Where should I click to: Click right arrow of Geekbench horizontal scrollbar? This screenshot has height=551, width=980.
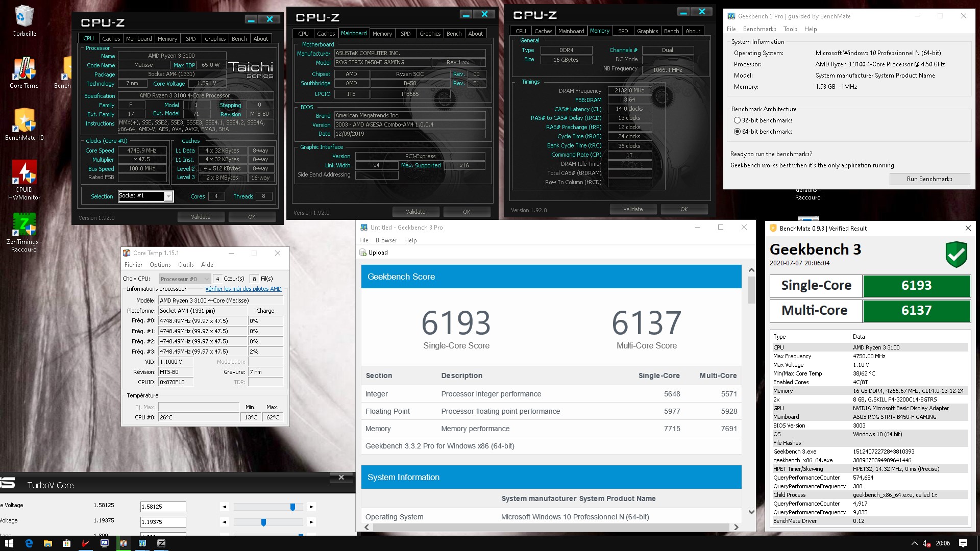pyautogui.click(x=736, y=528)
